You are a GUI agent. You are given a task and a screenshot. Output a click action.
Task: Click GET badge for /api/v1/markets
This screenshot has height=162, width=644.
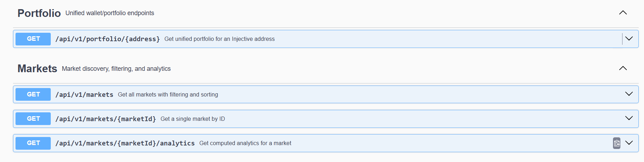coord(33,94)
